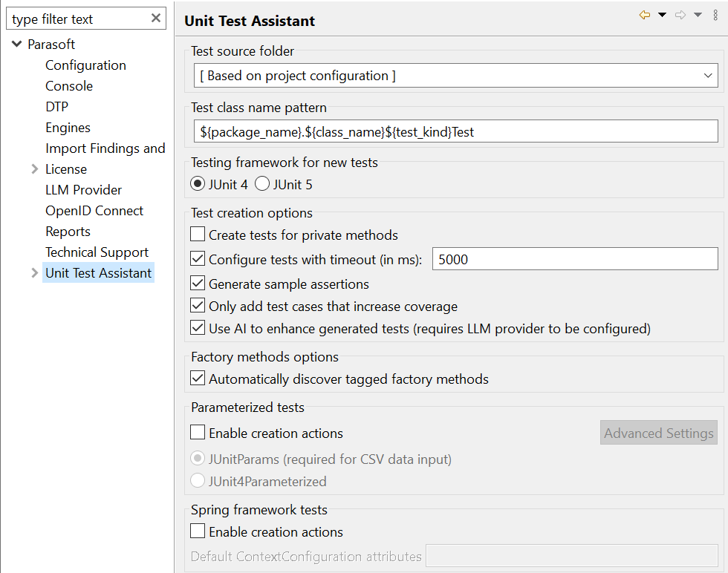Collapse the Parasoft tree node

(16, 44)
